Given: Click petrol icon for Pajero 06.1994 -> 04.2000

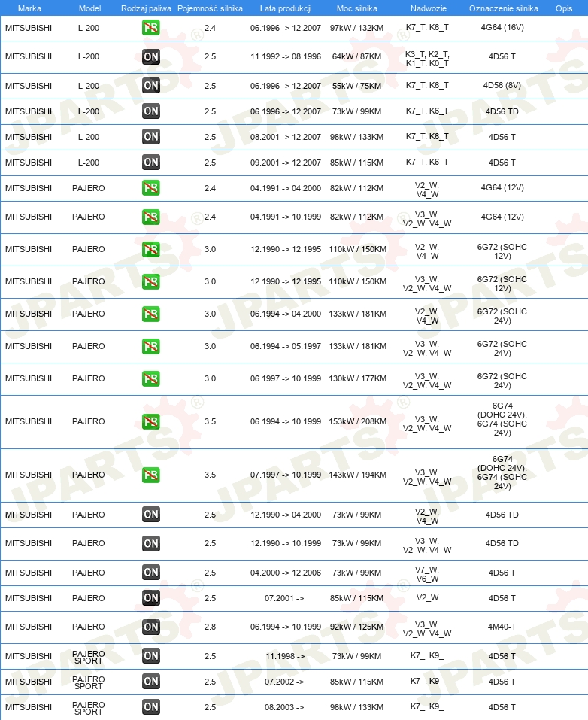Looking at the screenshot, I should coord(150,314).
